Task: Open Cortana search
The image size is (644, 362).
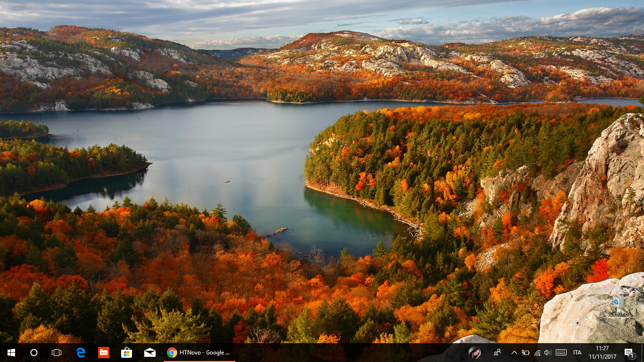Action: (x=33, y=353)
